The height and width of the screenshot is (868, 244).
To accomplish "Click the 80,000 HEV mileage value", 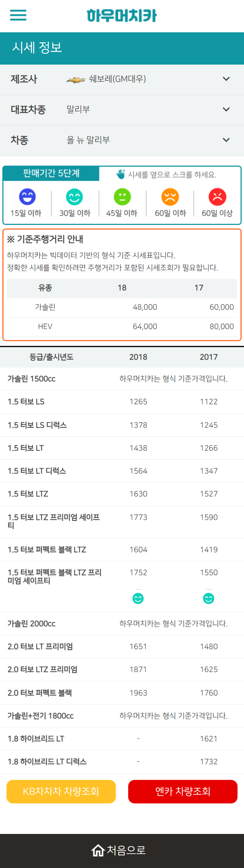I will 221,326.
